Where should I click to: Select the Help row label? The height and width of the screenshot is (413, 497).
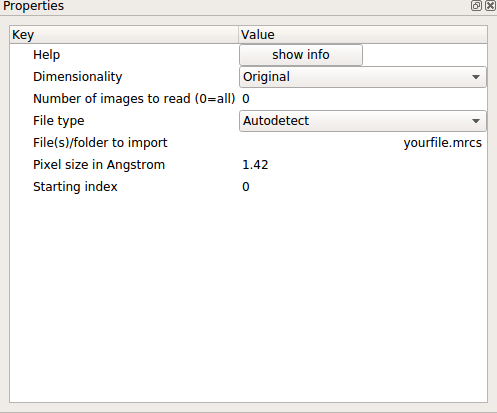[46, 55]
